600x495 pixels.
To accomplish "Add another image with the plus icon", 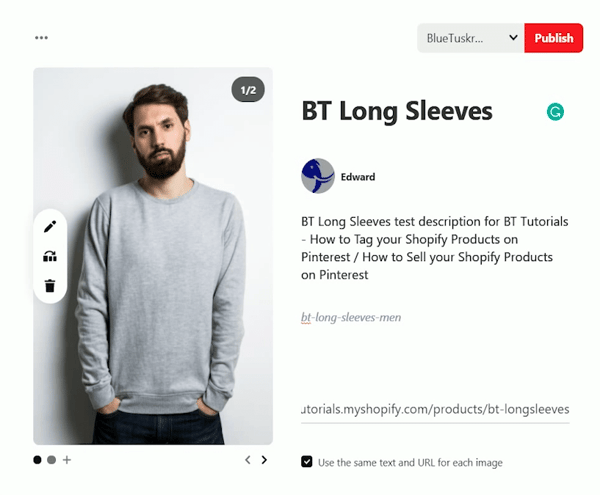I will coord(67,460).
